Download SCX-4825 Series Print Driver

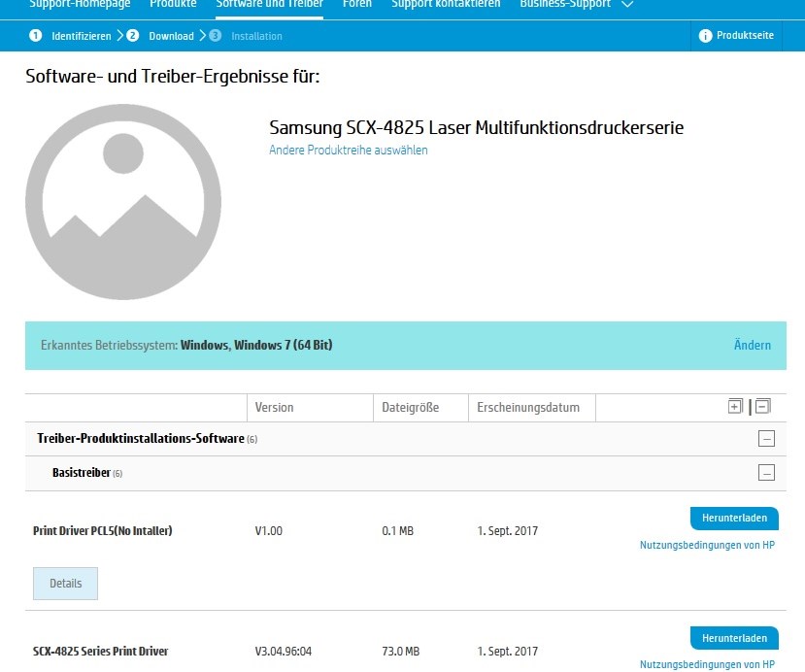(734, 638)
